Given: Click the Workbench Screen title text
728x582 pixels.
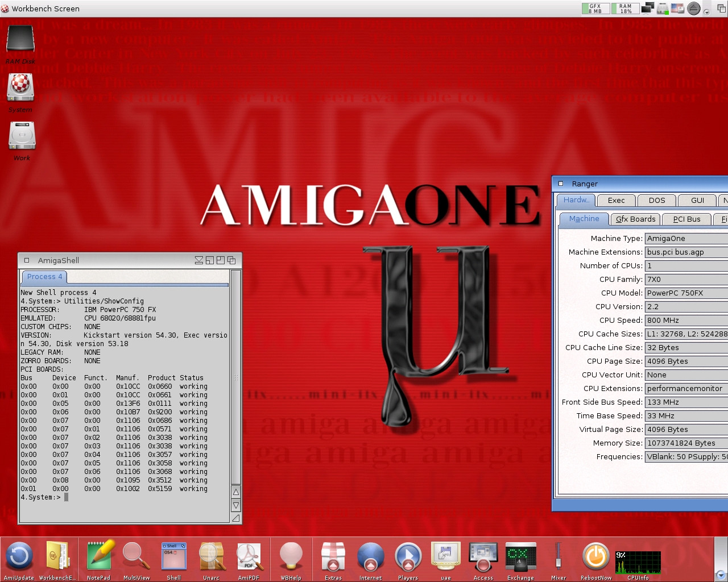Looking at the screenshot, I should click(x=45, y=9).
